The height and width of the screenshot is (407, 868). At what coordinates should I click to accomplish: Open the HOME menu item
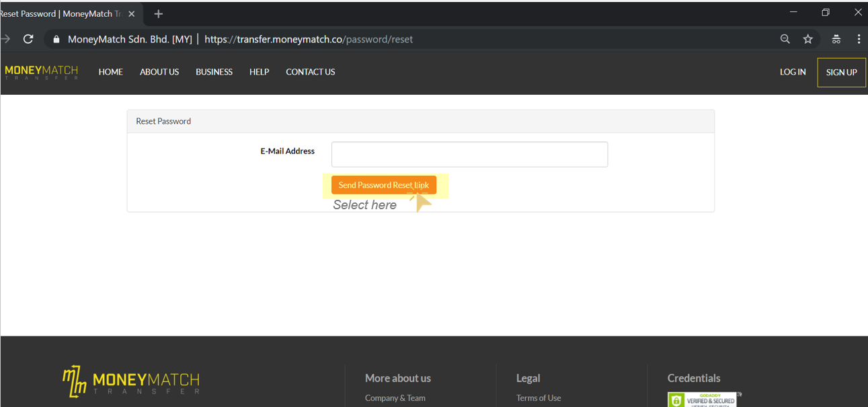click(110, 72)
